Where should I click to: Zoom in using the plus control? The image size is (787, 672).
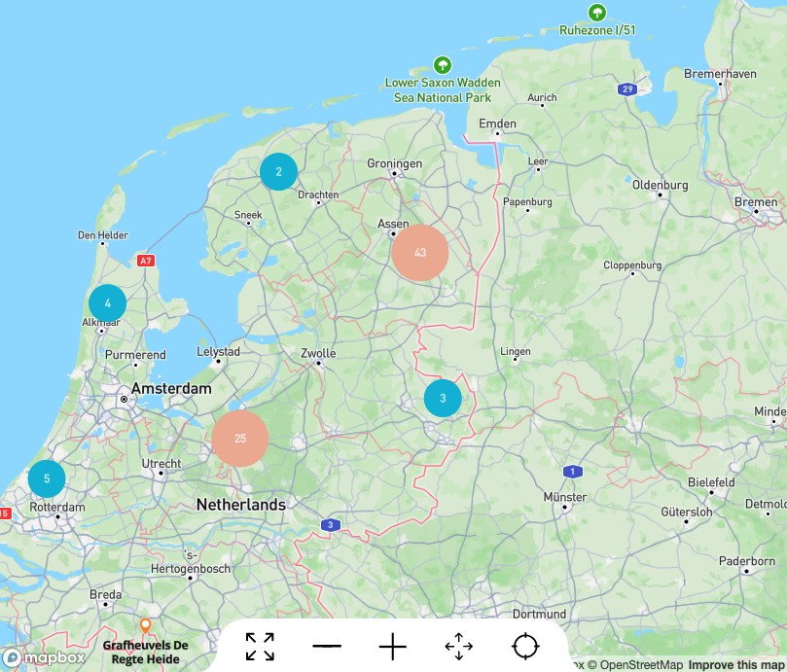pos(392,646)
